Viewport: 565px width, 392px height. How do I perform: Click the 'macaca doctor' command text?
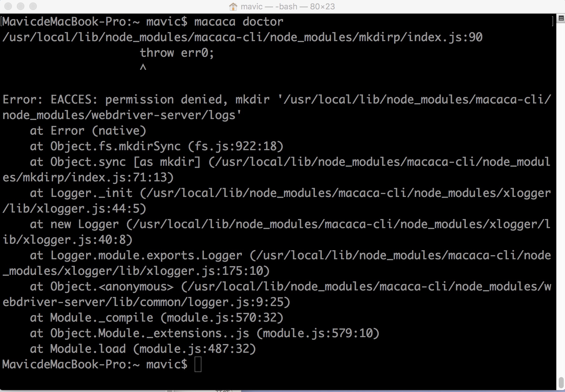pyautogui.click(x=239, y=22)
